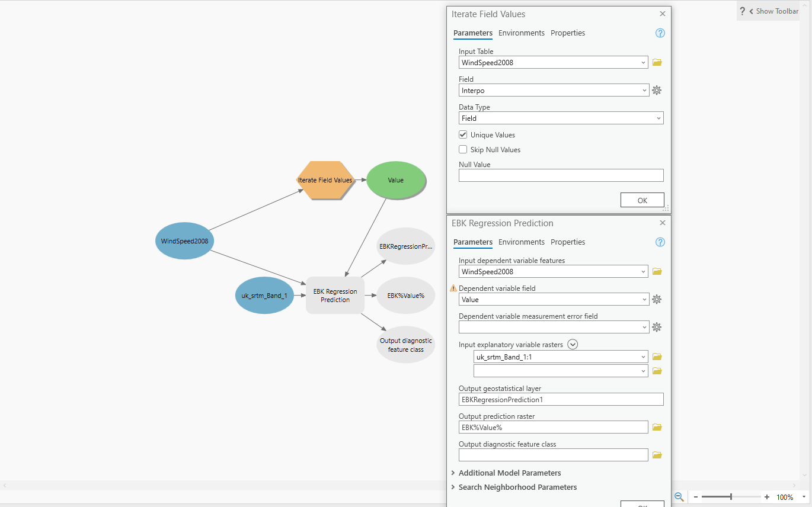Select Parameters tab in EBK Regression Prediction
The height and width of the screenshot is (507, 812).
click(x=473, y=242)
